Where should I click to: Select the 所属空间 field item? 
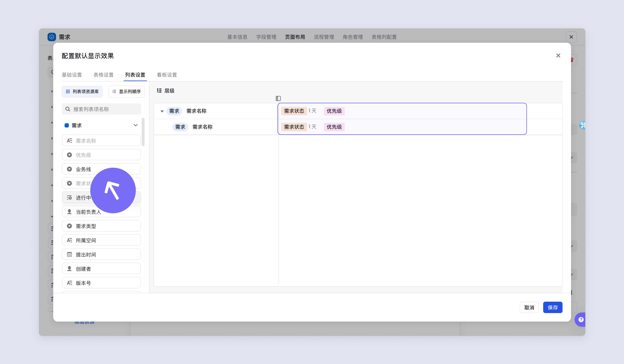click(x=102, y=240)
